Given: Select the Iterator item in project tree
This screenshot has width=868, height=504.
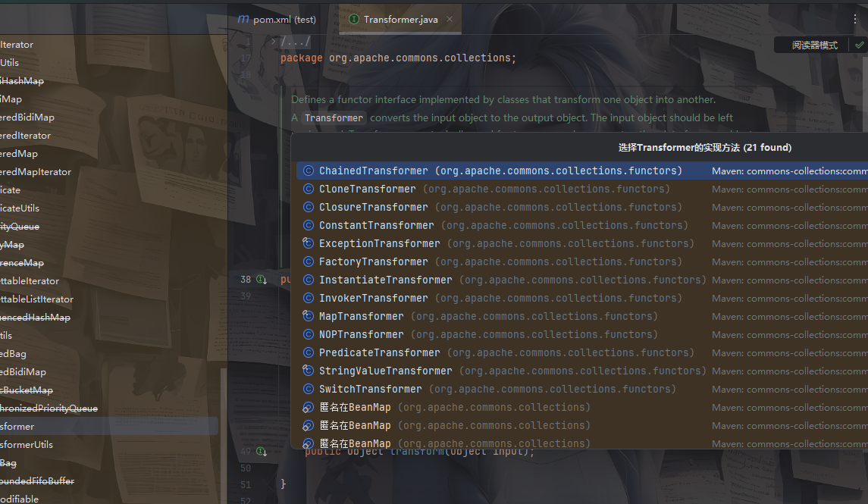Looking at the screenshot, I should point(17,45).
